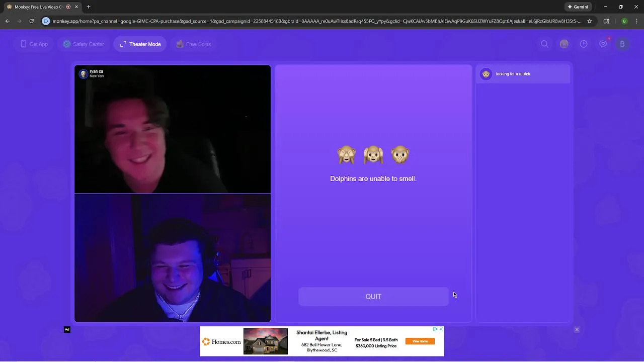Click the QUIT button
The image size is (644, 362).
(373, 297)
